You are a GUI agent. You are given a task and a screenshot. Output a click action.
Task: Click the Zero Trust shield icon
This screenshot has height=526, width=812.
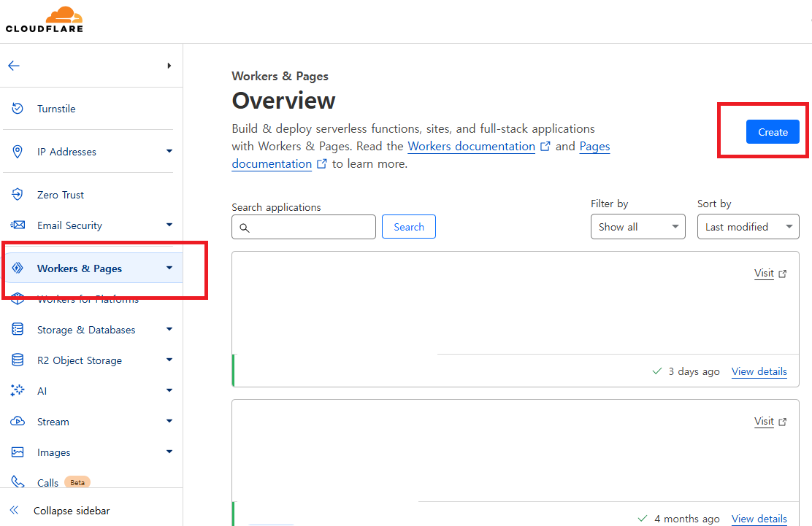pos(18,195)
